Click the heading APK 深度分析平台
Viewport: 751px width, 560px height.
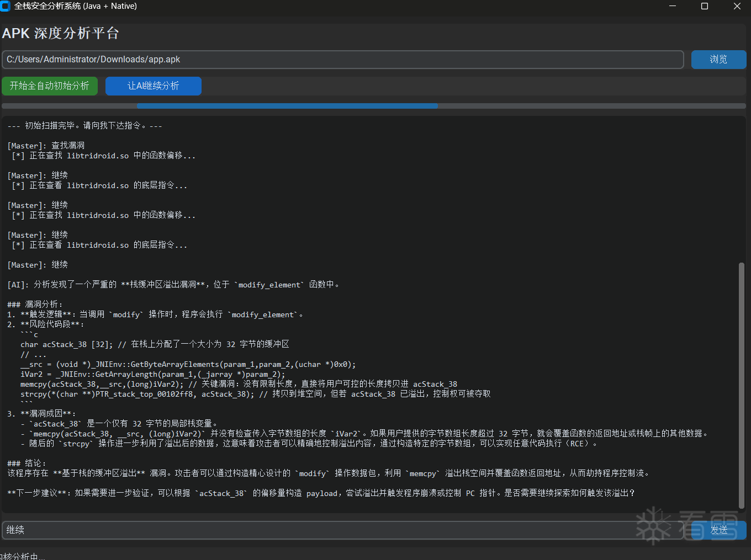pyautogui.click(x=61, y=33)
